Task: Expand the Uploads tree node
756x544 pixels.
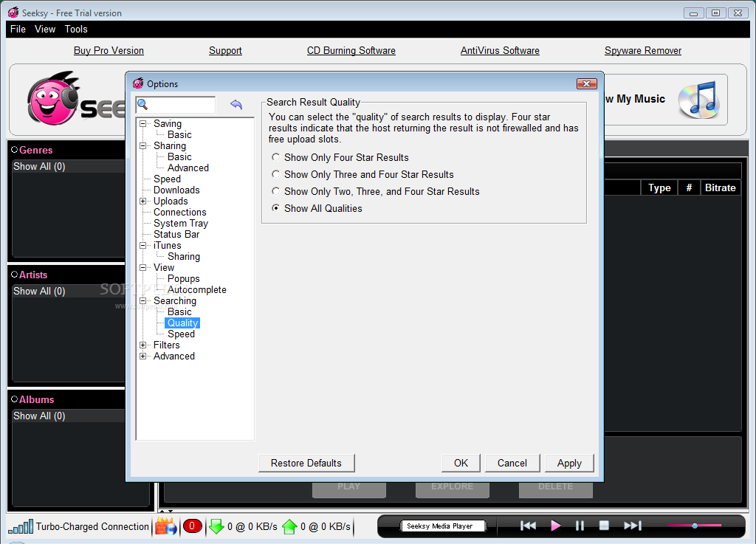Action: (x=142, y=202)
